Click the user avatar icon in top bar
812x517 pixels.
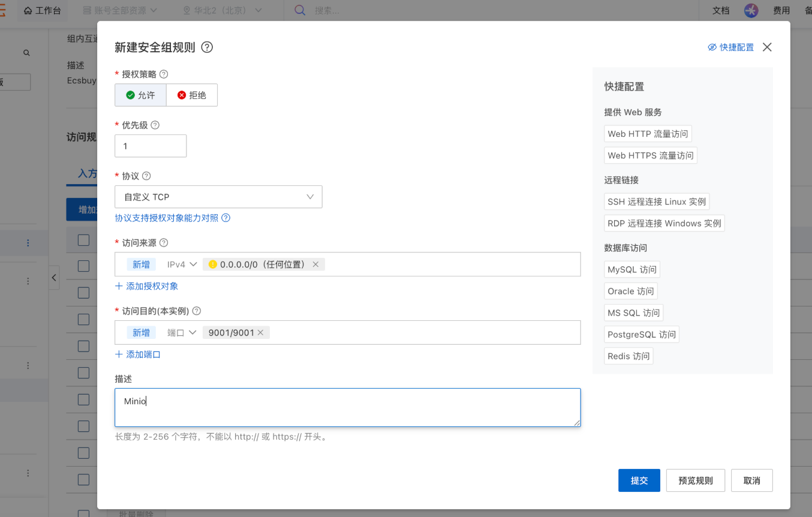tap(751, 10)
